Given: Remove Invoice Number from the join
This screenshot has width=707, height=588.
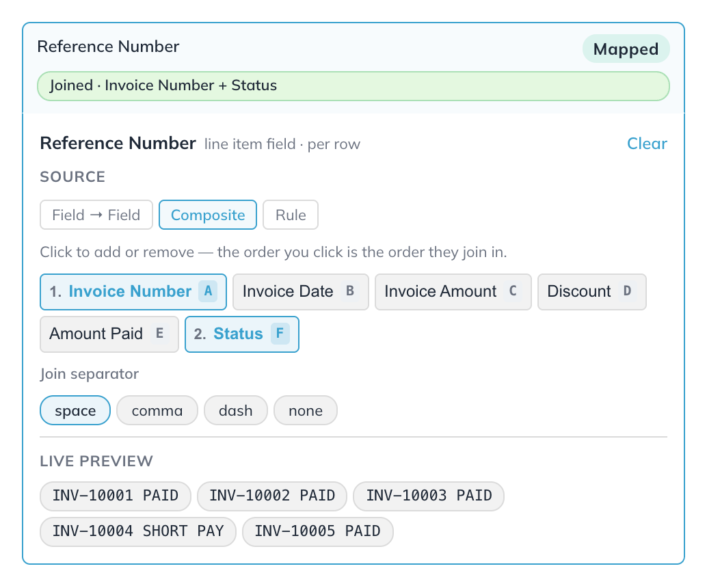Looking at the screenshot, I should [133, 292].
